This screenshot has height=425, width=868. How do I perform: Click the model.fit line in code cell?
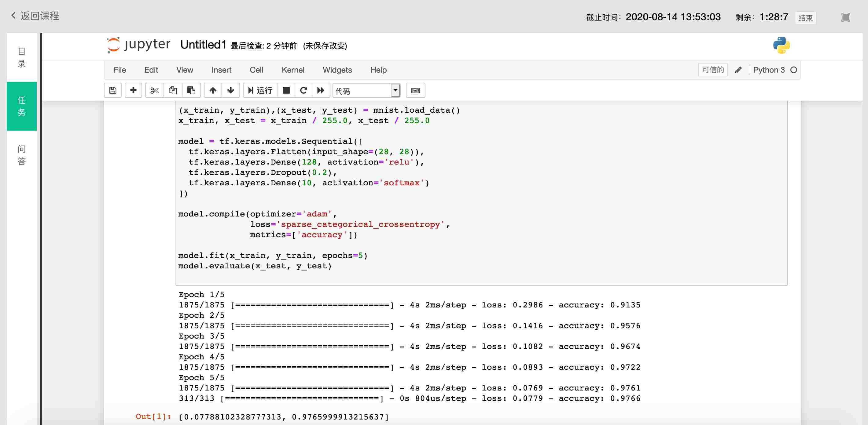pyautogui.click(x=273, y=256)
